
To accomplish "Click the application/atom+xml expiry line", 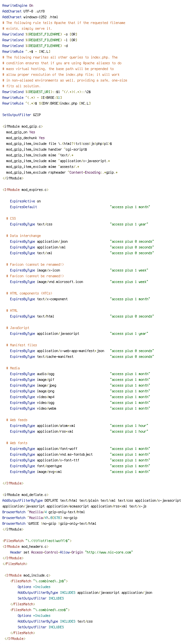I will click(79, 426).
